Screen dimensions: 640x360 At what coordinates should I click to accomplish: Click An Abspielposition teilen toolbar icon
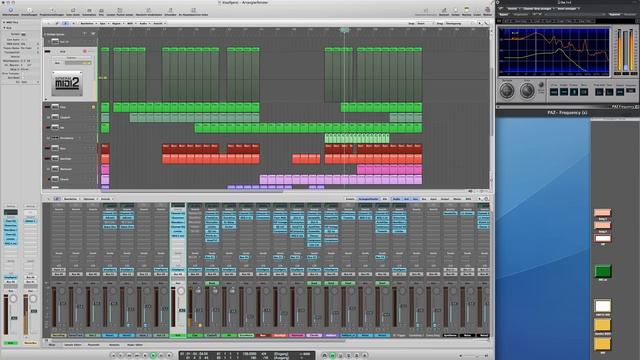pos(193,10)
